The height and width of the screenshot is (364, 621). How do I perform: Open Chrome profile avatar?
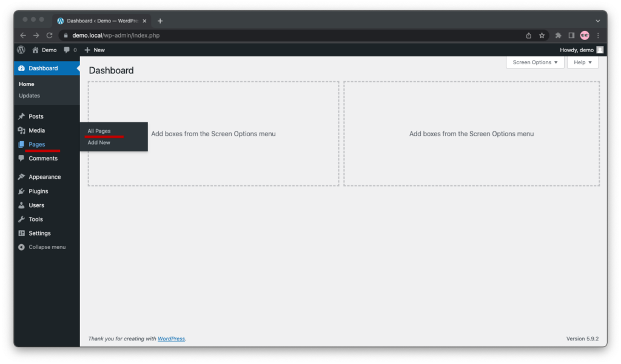point(585,36)
